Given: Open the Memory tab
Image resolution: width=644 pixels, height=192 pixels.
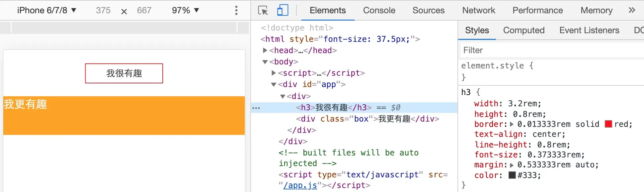Looking at the screenshot, I should point(597,10).
